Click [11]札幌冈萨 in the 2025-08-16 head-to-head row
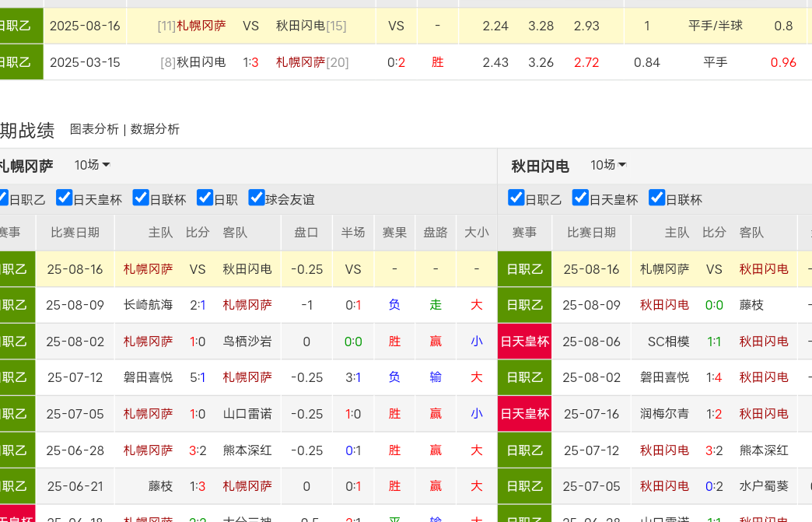 [191, 26]
